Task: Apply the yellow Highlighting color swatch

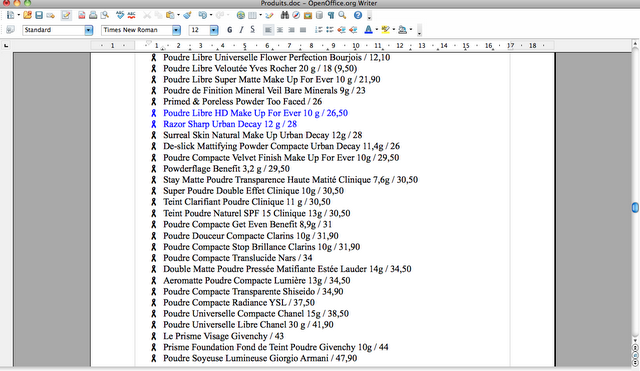Action: tap(385, 30)
